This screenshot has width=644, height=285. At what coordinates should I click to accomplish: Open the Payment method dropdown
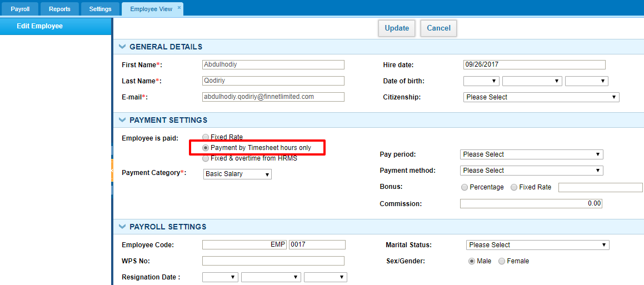531,171
